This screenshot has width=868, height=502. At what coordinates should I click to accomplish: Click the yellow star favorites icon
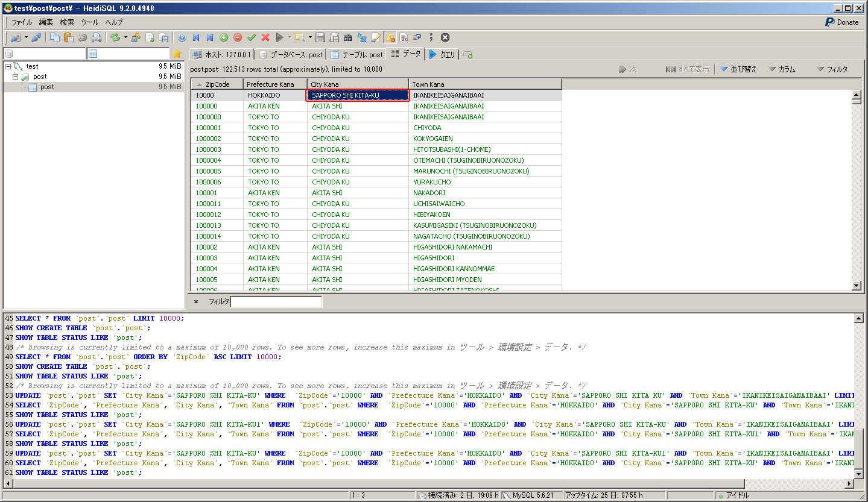177,54
